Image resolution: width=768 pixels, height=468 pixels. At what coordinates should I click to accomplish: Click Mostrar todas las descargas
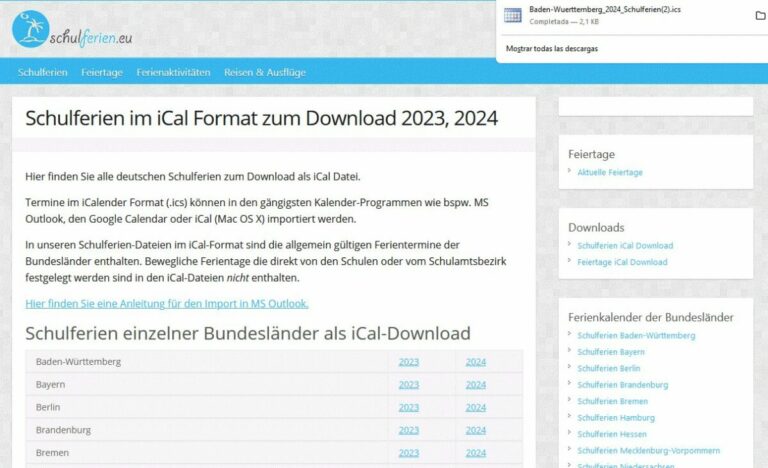click(552, 49)
